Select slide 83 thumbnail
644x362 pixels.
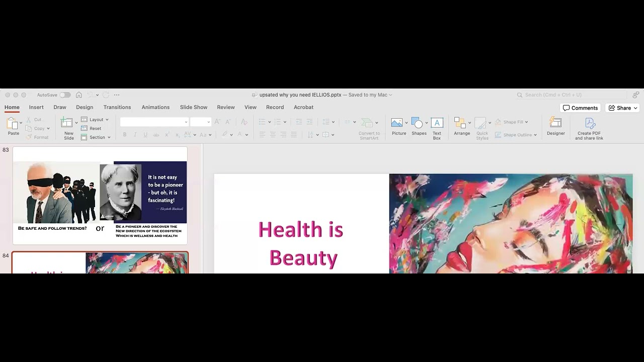point(100,196)
